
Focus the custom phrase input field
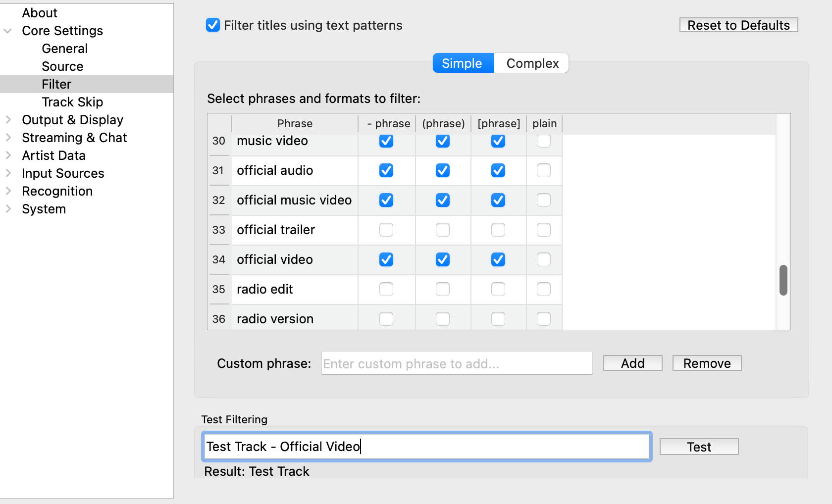457,364
